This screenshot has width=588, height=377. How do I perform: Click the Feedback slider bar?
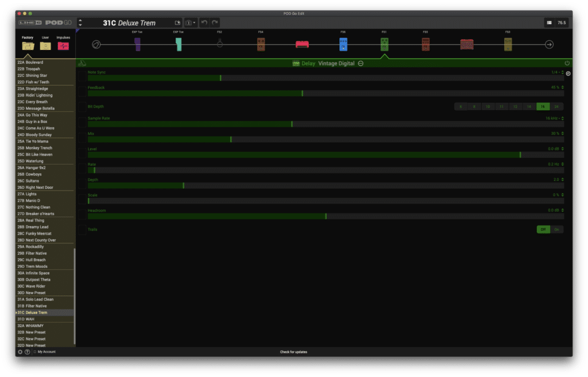point(326,94)
